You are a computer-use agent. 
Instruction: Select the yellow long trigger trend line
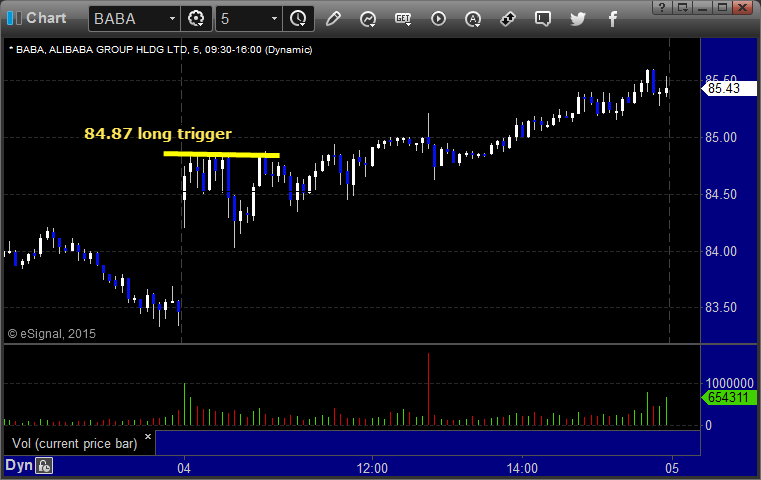tap(221, 154)
